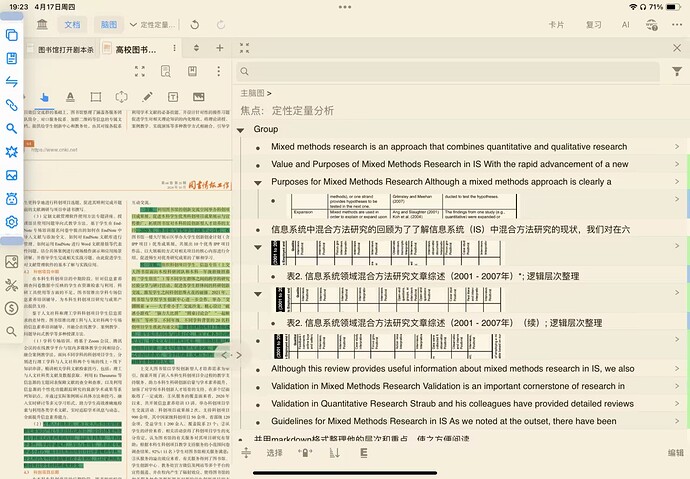690x479 pixels.
Task: Open the in-document search page icon
Action: click(x=166, y=71)
